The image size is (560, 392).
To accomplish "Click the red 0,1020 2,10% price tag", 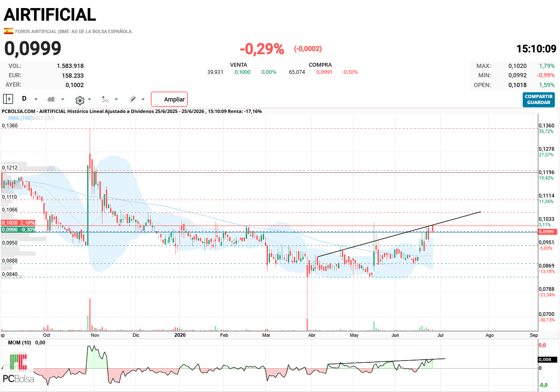I will point(18,223).
